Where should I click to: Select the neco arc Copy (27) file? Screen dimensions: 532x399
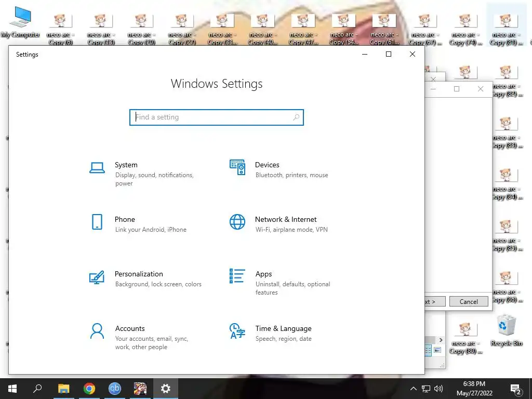point(182,30)
